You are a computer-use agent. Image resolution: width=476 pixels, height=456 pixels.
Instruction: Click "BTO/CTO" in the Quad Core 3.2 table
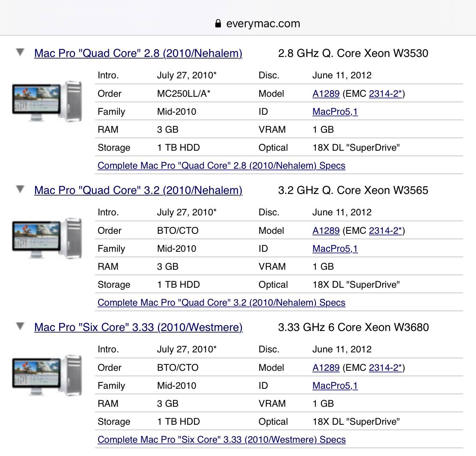click(178, 230)
